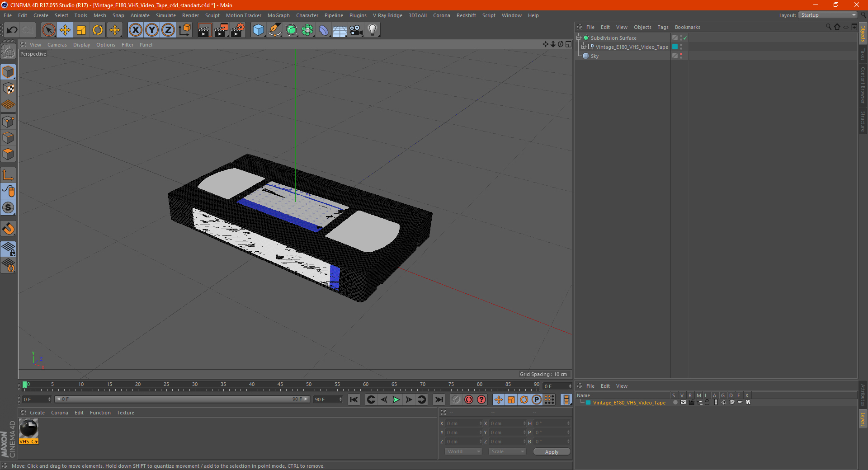Viewport: 868px width, 470px height.
Task: Open the spline Pen tool
Action: pos(275,30)
